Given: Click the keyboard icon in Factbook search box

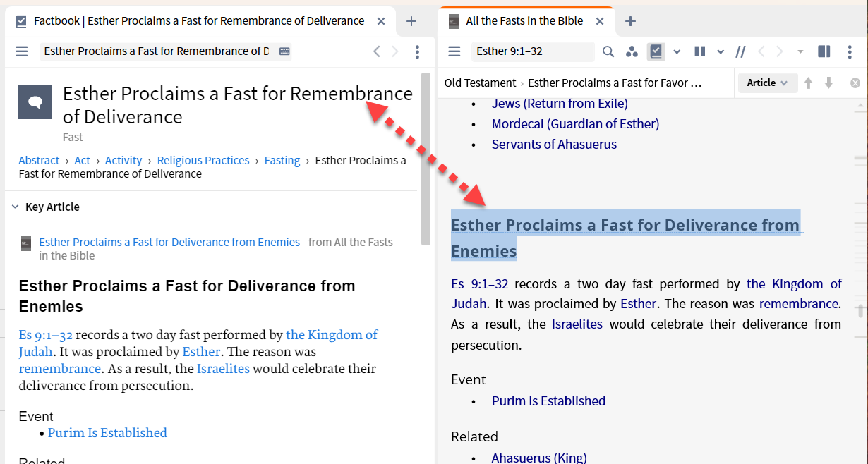Looking at the screenshot, I should [x=284, y=51].
